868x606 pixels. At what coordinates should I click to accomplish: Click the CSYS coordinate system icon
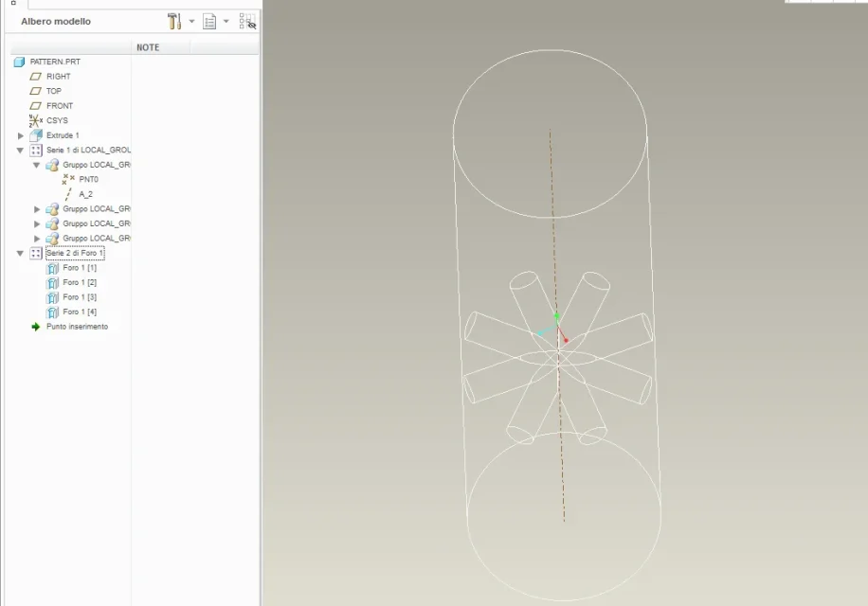click(x=36, y=120)
